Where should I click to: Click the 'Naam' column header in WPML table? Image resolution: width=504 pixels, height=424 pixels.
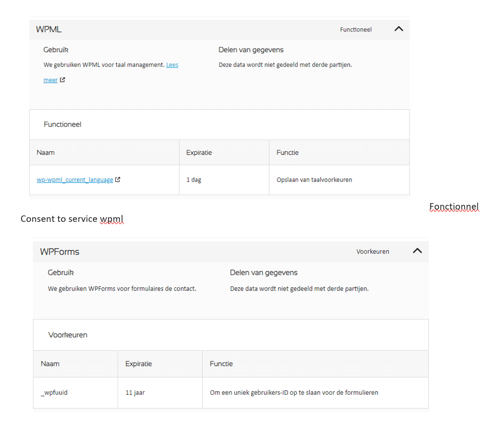pyautogui.click(x=104, y=153)
